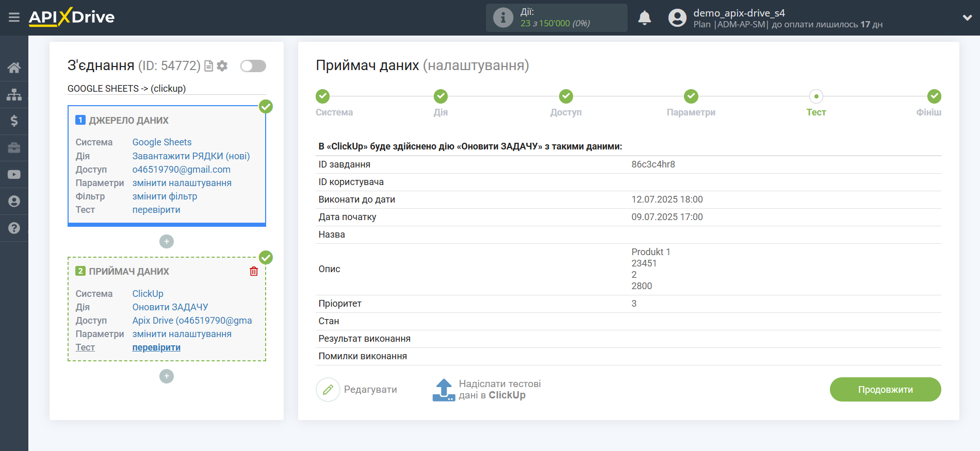Open Оновити ЗАДАЧУ action link
This screenshot has width=980, height=451.
170,307
